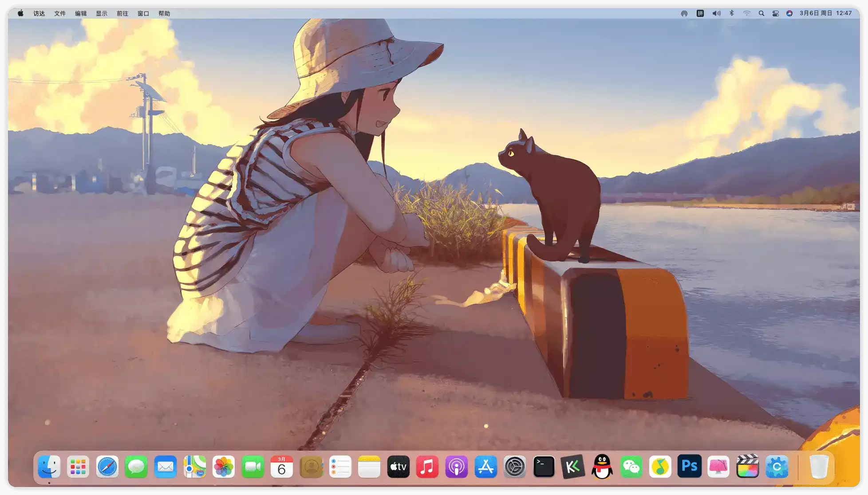
Task: Open the 窗口 menu
Action: coord(143,13)
